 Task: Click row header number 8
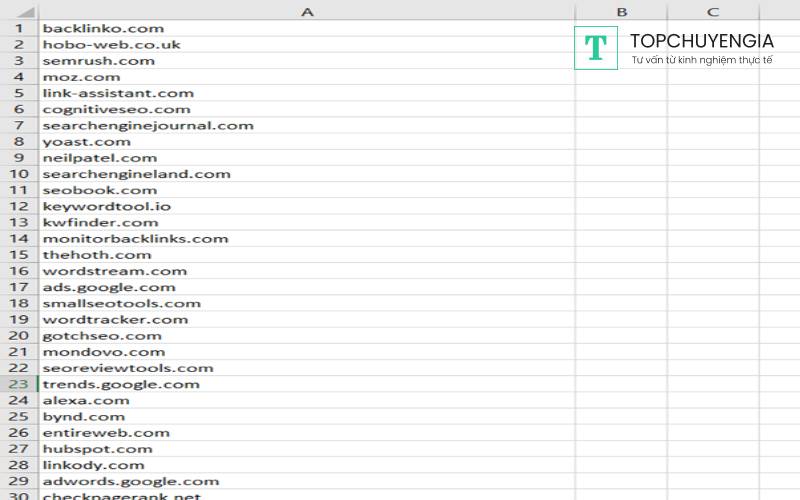18,142
